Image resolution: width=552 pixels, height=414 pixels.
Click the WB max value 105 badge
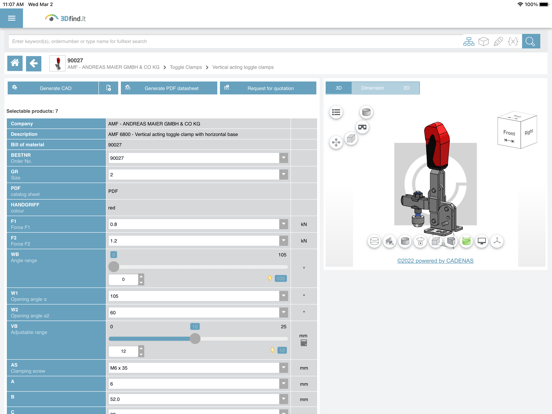281,278
